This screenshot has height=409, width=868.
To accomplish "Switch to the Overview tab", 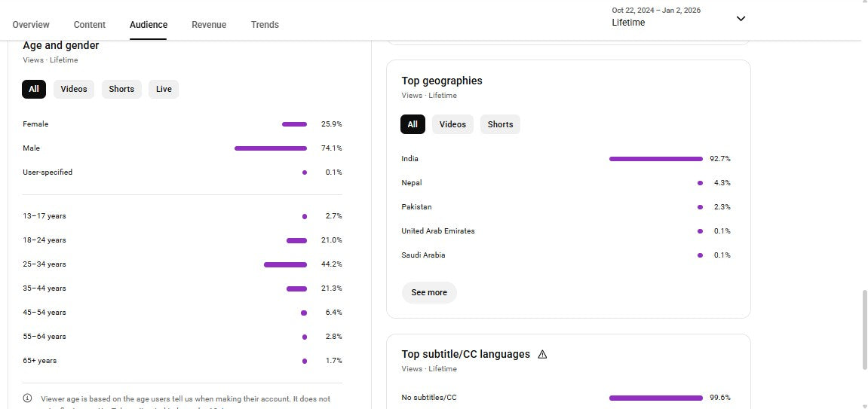I will pos(31,25).
